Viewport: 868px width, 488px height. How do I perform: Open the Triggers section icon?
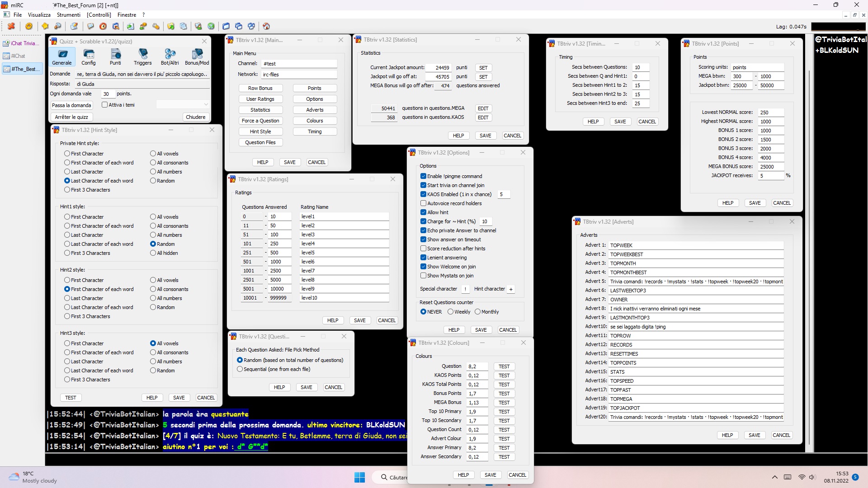tap(143, 57)
